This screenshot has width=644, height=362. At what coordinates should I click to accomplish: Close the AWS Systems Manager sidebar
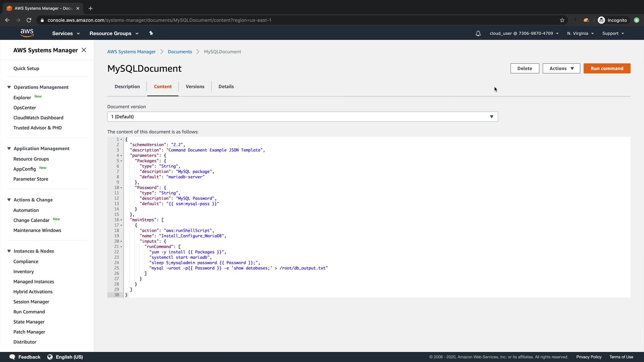pyautogui.click(x=84, y=50)
